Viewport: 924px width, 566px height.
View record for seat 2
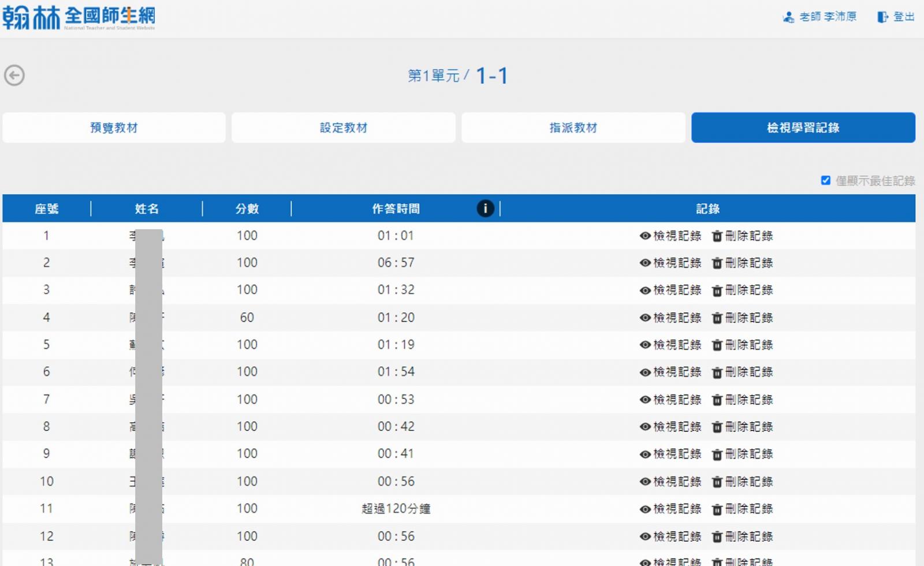671,263
